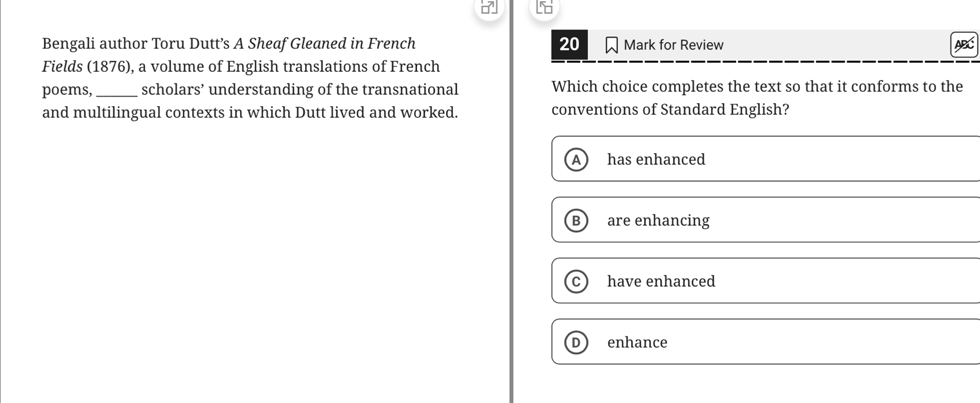
Task: Click the circled letter A icon
Action: click(576, 159)
